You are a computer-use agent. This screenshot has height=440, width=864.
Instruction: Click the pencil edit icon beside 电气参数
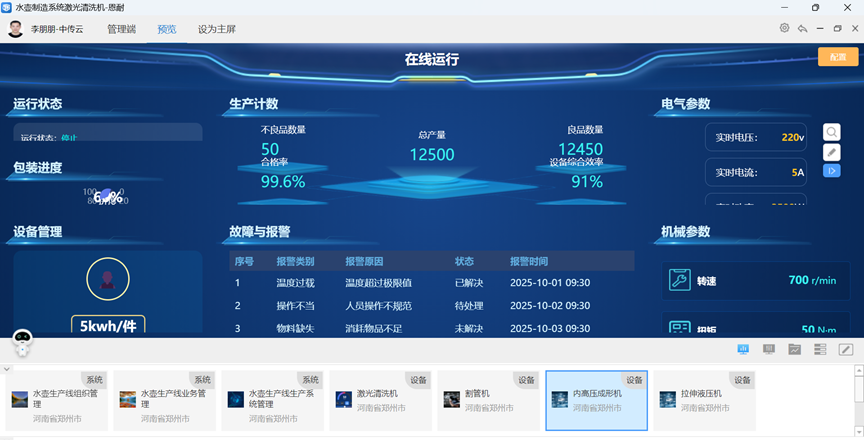832,152
